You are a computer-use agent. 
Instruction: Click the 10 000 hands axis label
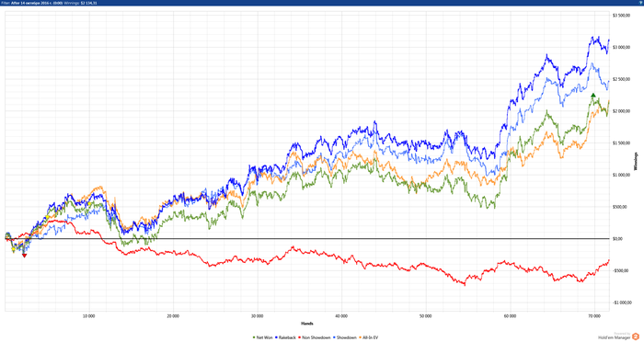[88, 316]
